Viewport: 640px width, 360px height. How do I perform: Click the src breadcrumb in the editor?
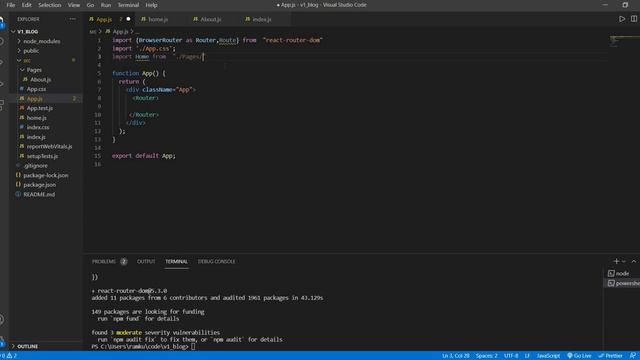point(93,31)
